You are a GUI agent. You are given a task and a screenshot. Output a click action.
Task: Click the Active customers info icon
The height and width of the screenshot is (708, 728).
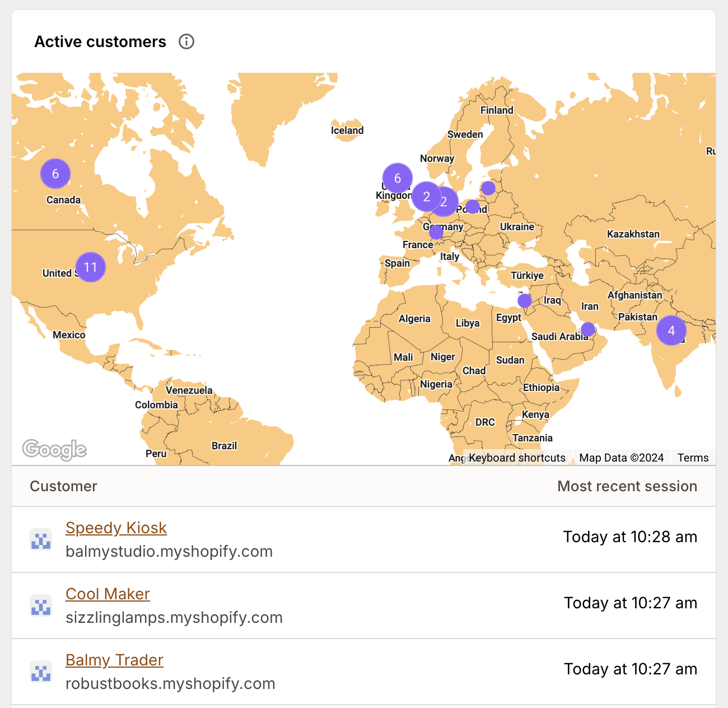point(187,41)
